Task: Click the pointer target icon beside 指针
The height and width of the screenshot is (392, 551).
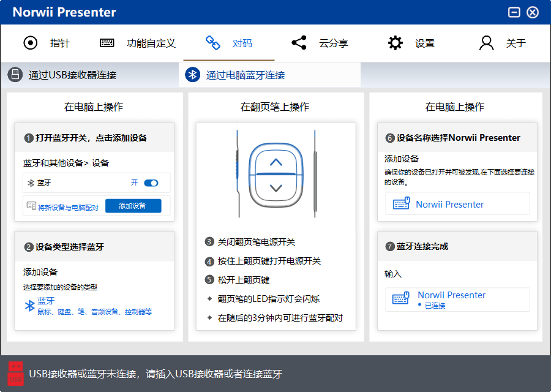Action: click(x=30, y=43)
